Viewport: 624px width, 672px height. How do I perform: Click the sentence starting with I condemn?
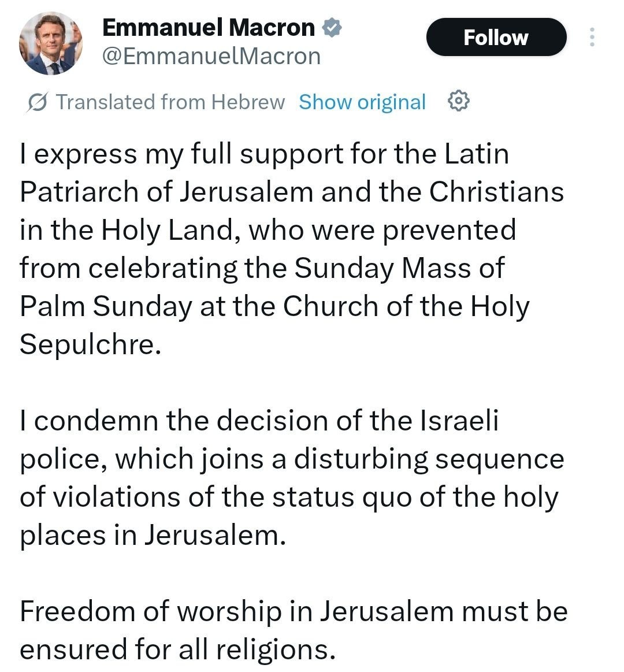pyautogui.click(x=259, y=421)
